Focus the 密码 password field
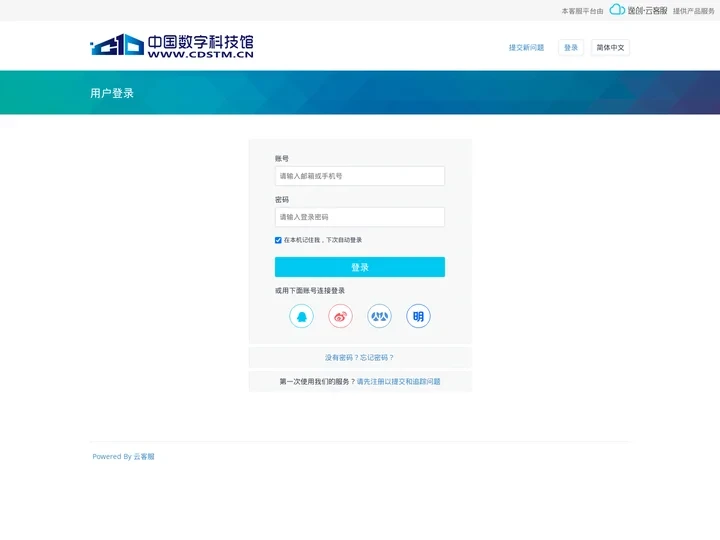 point(360,217)
